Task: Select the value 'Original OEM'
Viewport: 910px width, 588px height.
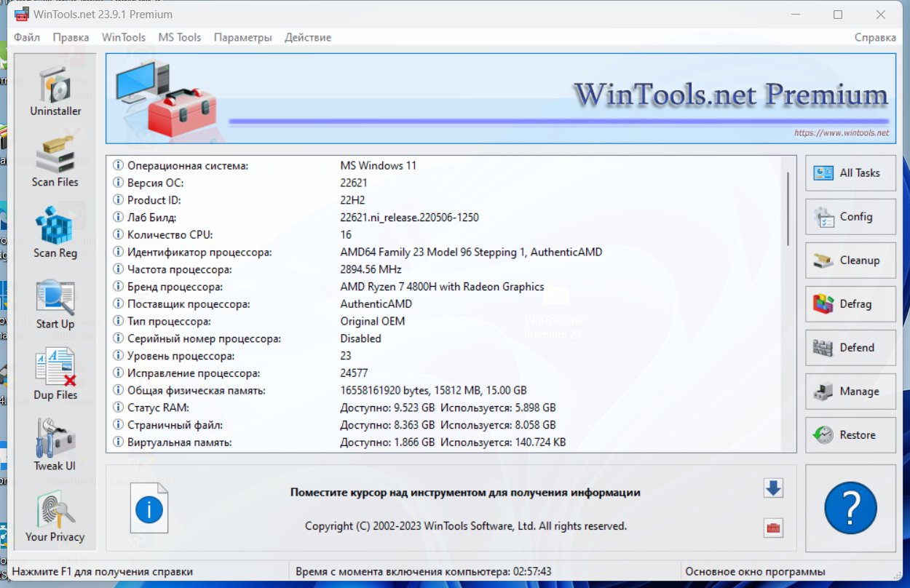Action: tap(373, 321)
